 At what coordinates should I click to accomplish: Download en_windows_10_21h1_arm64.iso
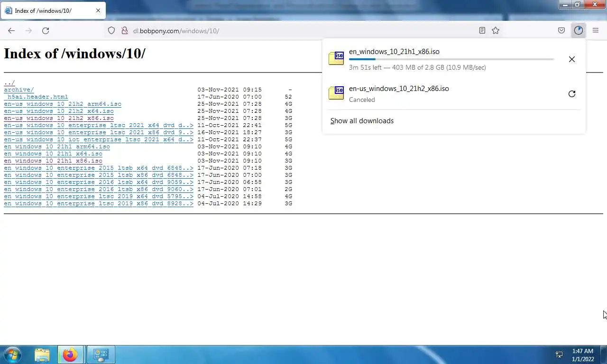tap(57, 146)
